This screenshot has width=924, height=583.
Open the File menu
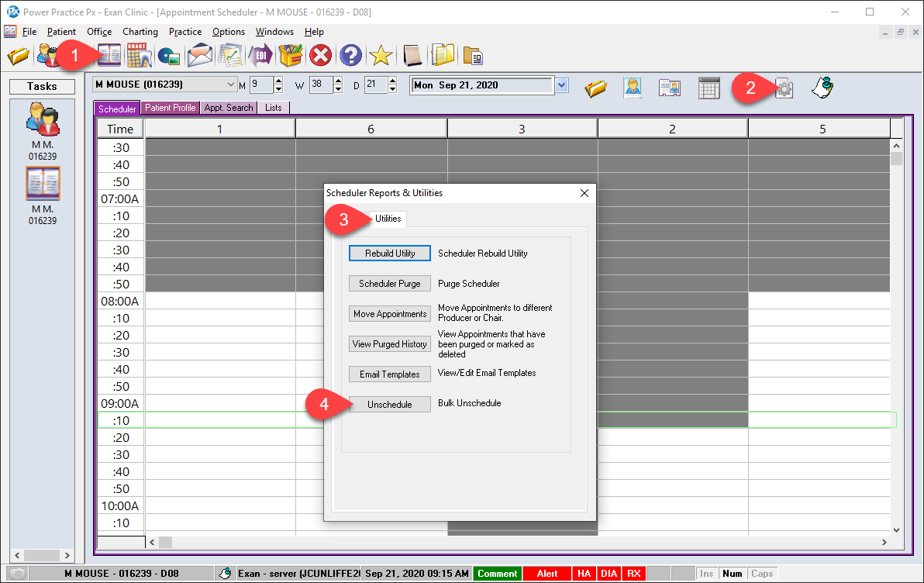pyautogui.click(x=29, y=32)
